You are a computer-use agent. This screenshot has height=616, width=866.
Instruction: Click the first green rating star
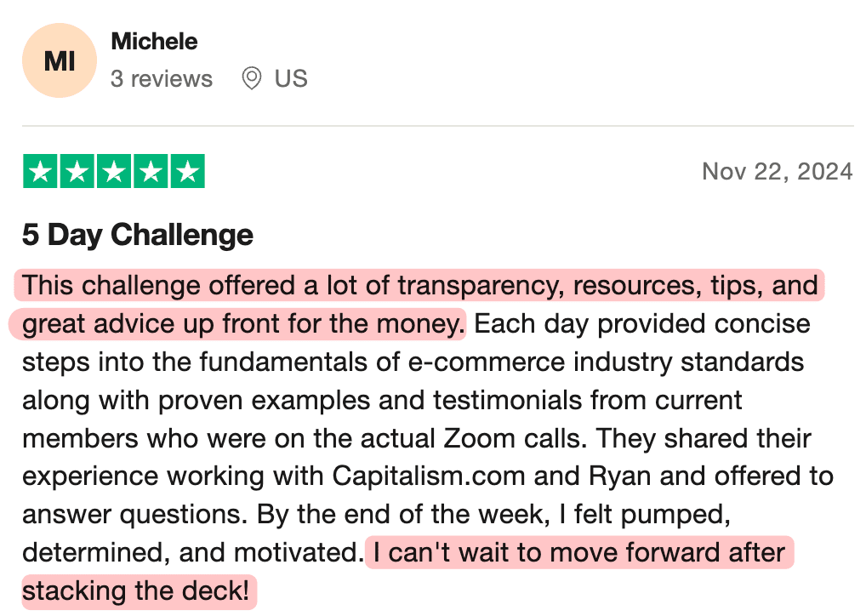[40, 172]
